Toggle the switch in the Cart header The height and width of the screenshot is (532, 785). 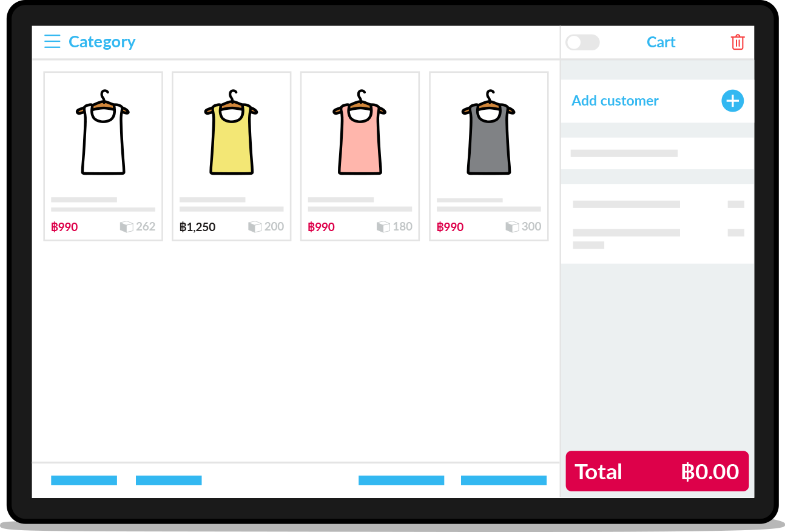(x=582, y=42)
